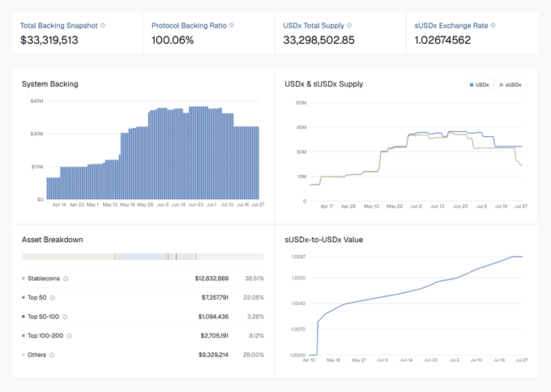Click the sUSDx-to-USDx Value title

323,240
